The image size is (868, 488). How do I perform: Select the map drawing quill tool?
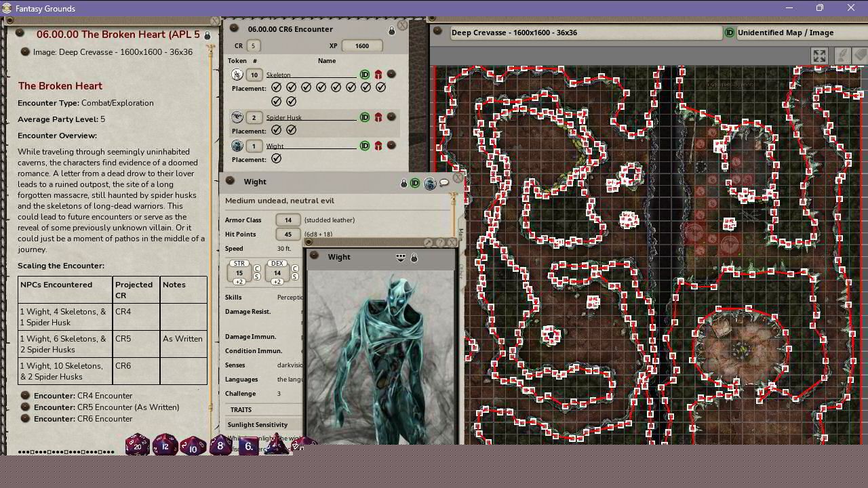842,56
